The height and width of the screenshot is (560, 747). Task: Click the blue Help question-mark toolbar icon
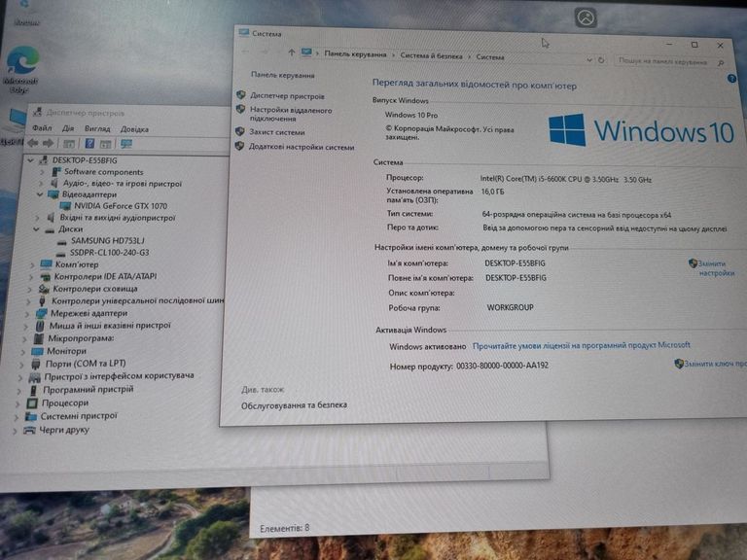click(x=89, y=143)
